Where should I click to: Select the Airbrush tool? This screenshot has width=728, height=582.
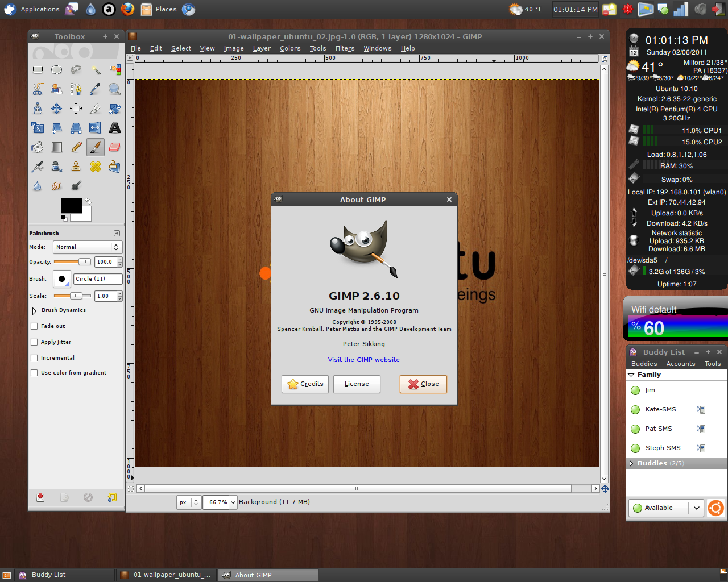38,167
